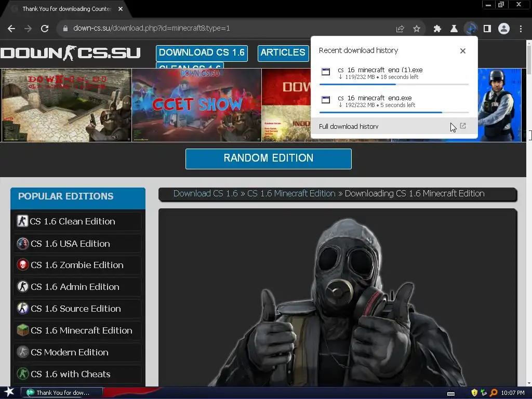Click the RANDOM EDITION button

(x=269, y=158)
